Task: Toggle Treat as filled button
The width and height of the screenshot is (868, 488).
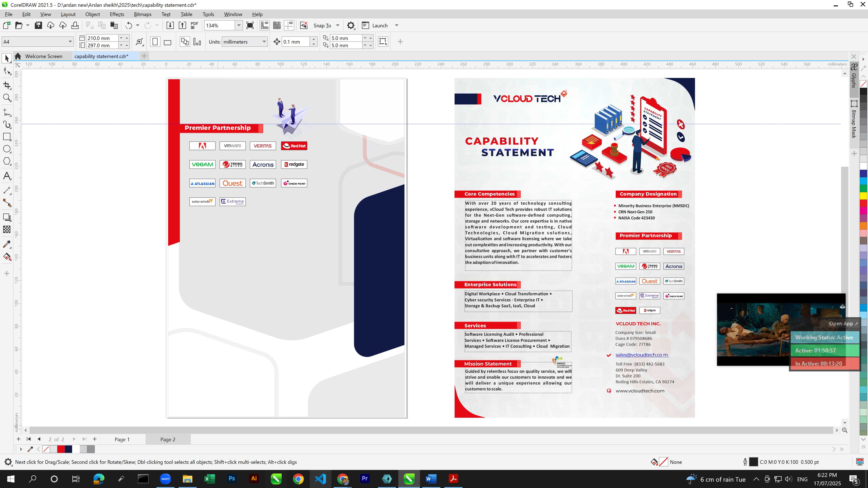Action: 383,41
